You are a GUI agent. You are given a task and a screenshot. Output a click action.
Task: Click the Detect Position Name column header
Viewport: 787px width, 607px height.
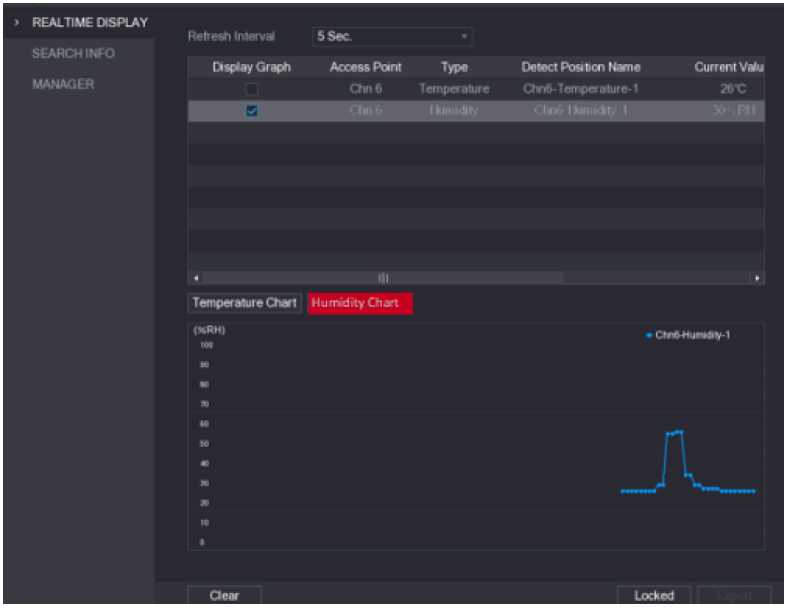[581, 67]
